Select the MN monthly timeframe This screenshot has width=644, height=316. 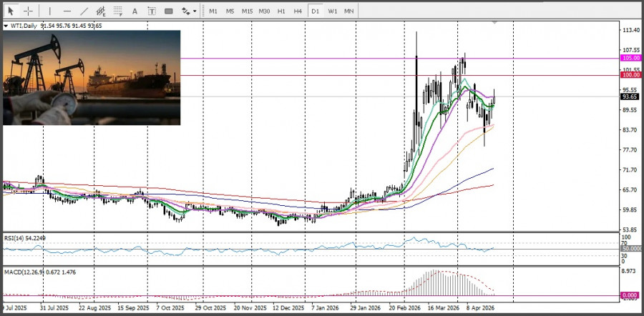coord(348,11)
